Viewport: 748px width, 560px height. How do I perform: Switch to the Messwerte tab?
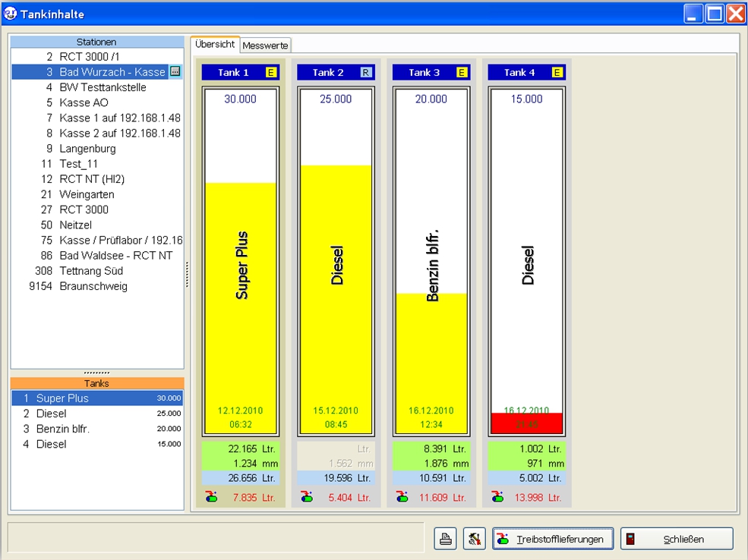point(265,46)
